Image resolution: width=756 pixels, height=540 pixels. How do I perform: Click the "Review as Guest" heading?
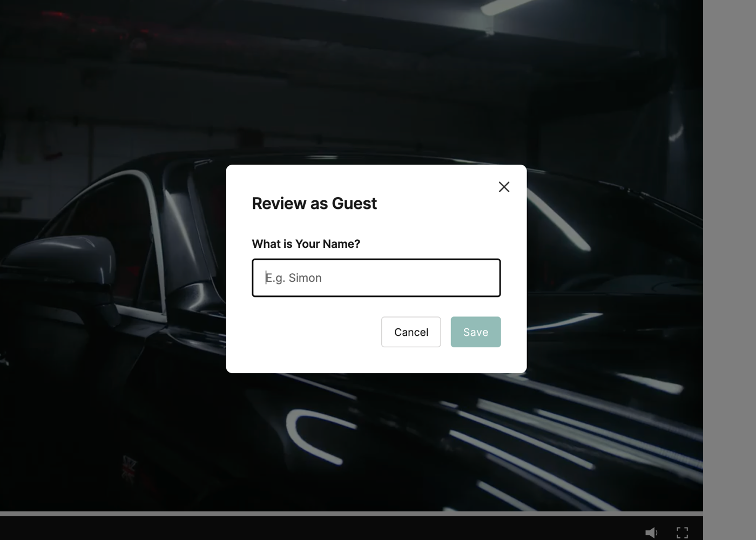coord(314,204)
